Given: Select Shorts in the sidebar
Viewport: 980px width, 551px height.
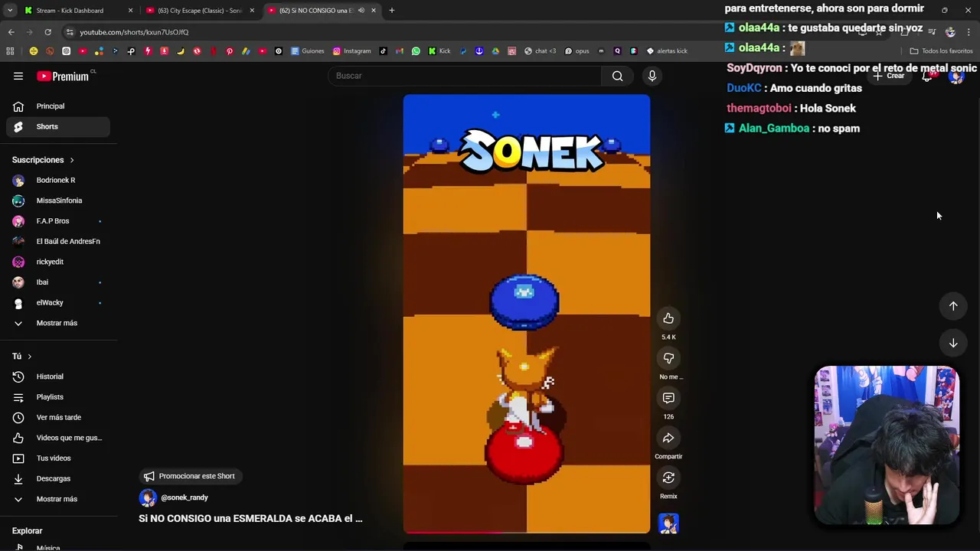Looking at the screenshot, I should pos(58,126).
